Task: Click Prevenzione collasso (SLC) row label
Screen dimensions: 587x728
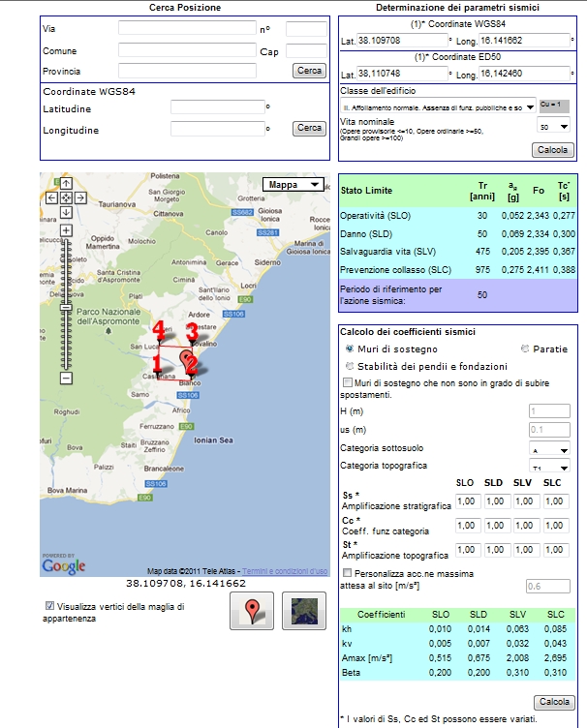Action: (395, 270)
